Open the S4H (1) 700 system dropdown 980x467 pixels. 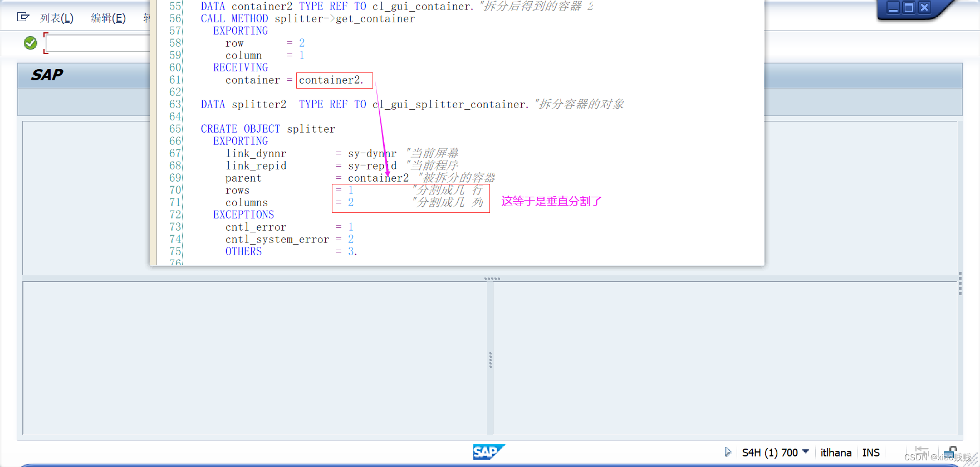tap(775, 453)
